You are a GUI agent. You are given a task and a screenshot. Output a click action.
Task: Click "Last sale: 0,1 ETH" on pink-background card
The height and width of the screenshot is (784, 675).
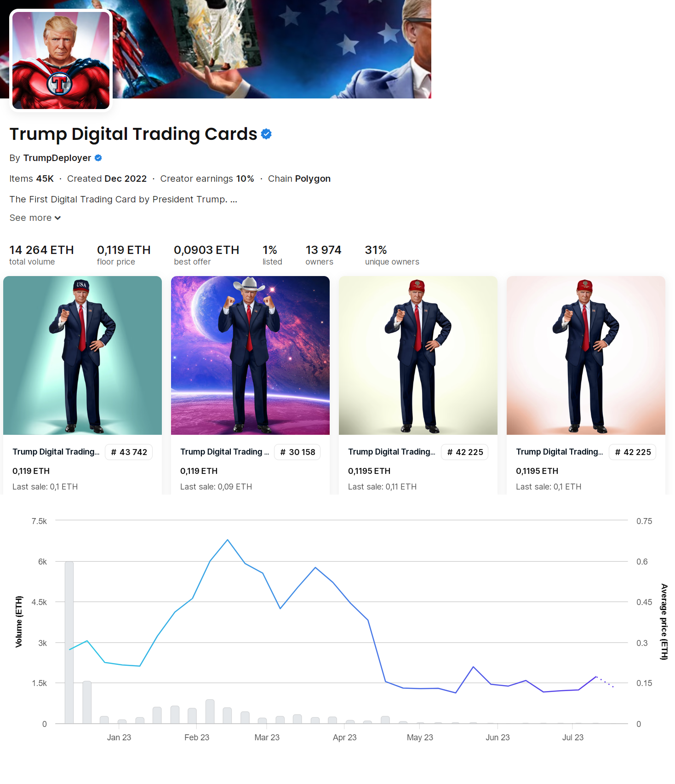pyautogui.click(x=549, y=487)
